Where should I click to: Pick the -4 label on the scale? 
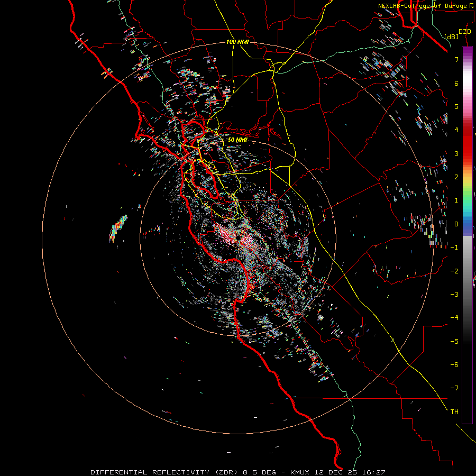pos(455,318)
